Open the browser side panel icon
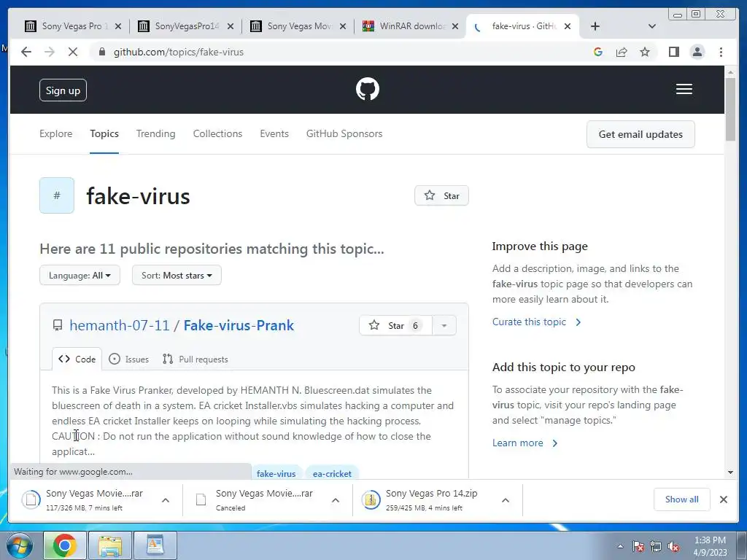747x560 pixels. [673, 52]
